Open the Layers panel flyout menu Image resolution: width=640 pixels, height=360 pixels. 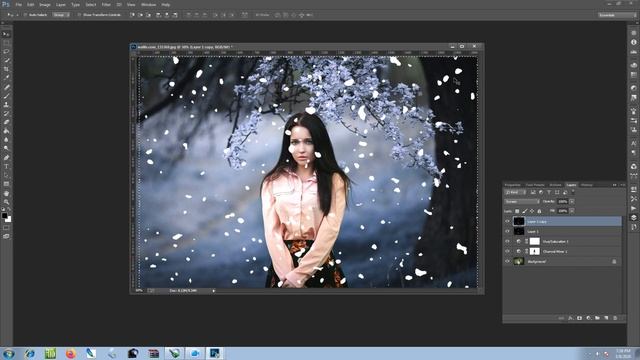click(622, 185)
